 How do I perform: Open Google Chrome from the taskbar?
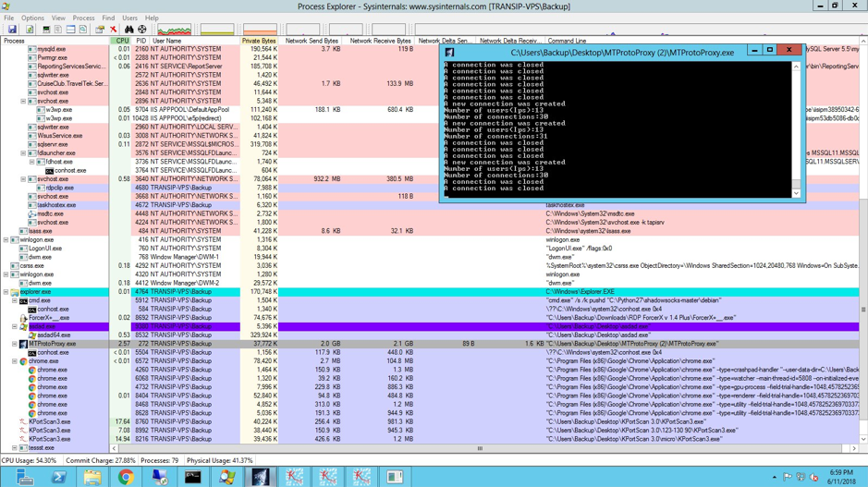(126, 477)
